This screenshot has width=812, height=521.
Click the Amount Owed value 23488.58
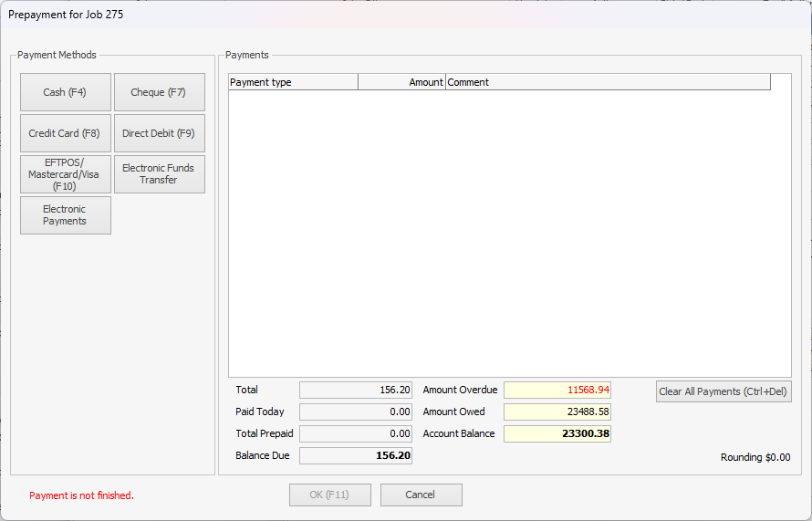pyautogui.click(x=557, y=412)
